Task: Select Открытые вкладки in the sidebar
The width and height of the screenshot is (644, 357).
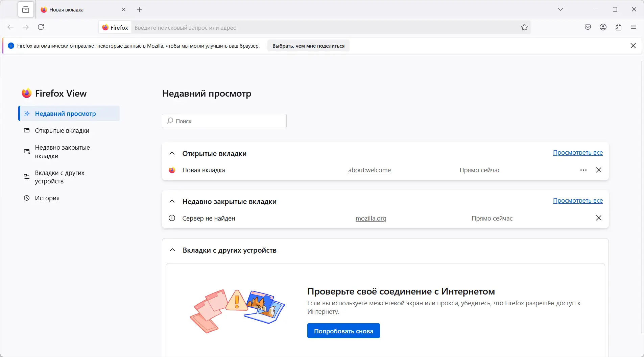Action: click(x=62, y=131)
